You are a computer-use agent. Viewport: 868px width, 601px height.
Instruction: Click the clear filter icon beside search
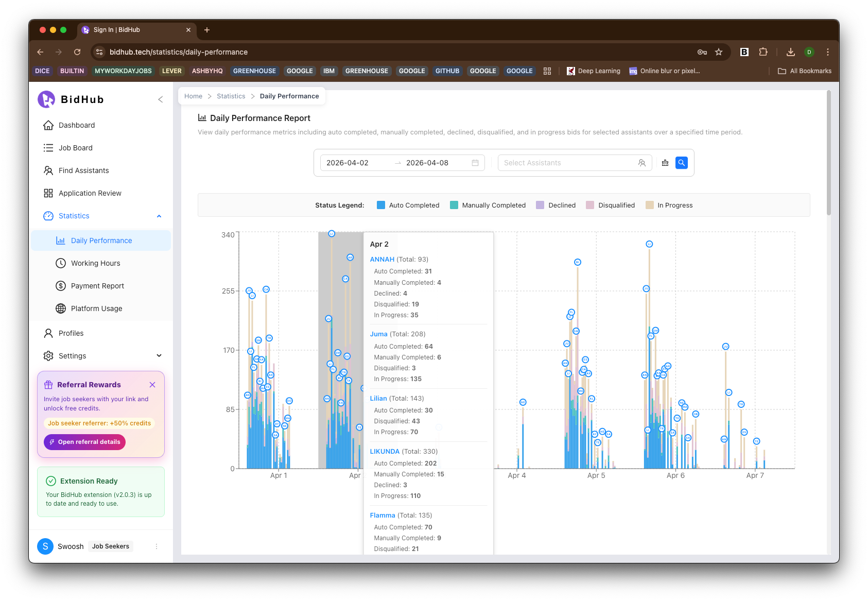[x=665, y=163]
